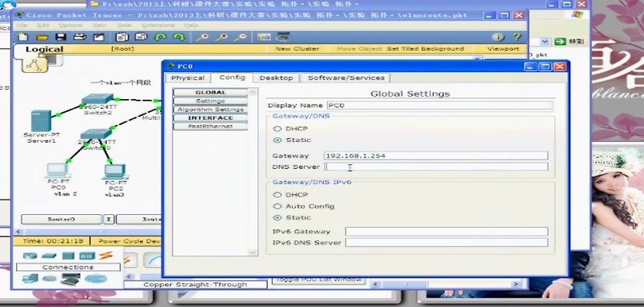The width and height of the screenshot is (644, 307).
Task: Select the Server1 device on canvas
Action: (x=41, y=120)
